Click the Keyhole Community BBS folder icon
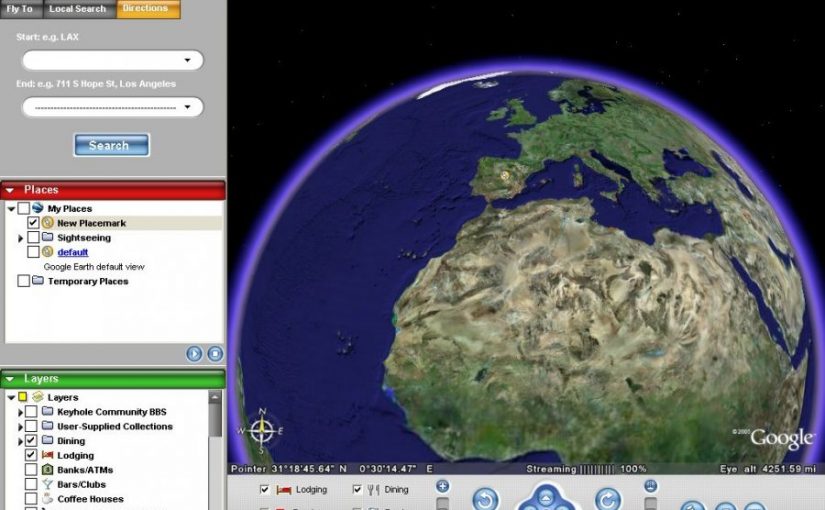Image resolution: width=825 pixels, height=510 pixels. click(x=47, y=411)
